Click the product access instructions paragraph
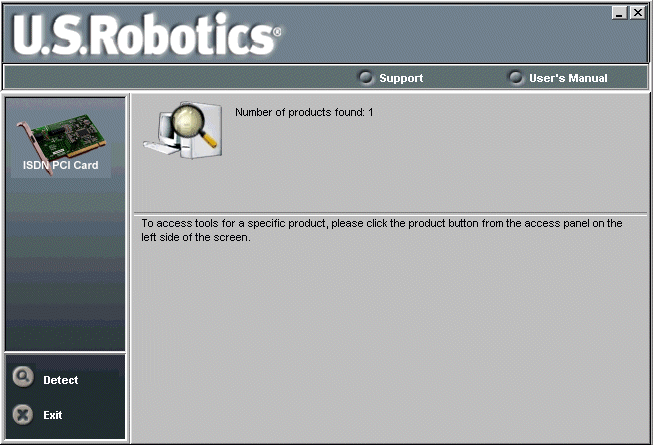Image resolution: width=653 pixels, height=445 pixels. point(381,230)
